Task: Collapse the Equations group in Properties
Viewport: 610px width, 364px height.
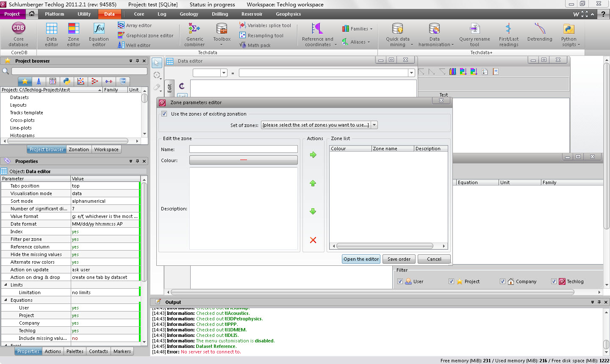Action: tap(6, 300)
